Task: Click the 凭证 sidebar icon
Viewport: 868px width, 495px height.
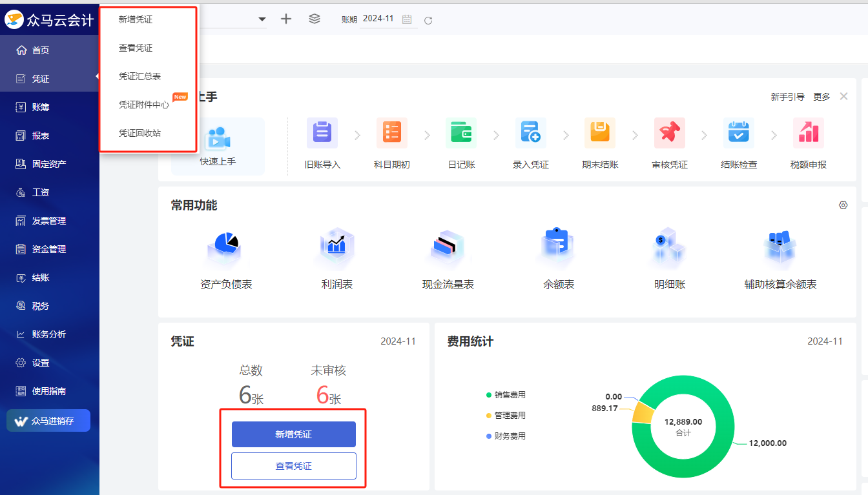Action: click(21, 79)
